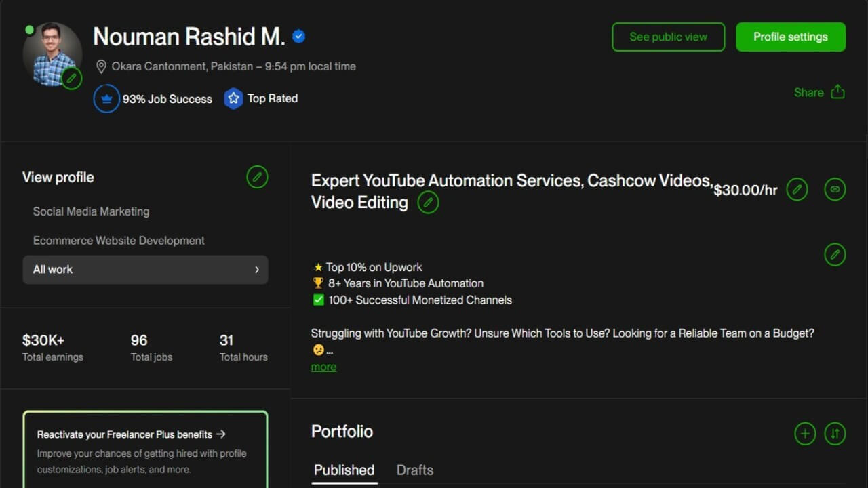Click the Top Rated badge icon
The width and height of the screenshot is (868, 488).
click(233, 99)
